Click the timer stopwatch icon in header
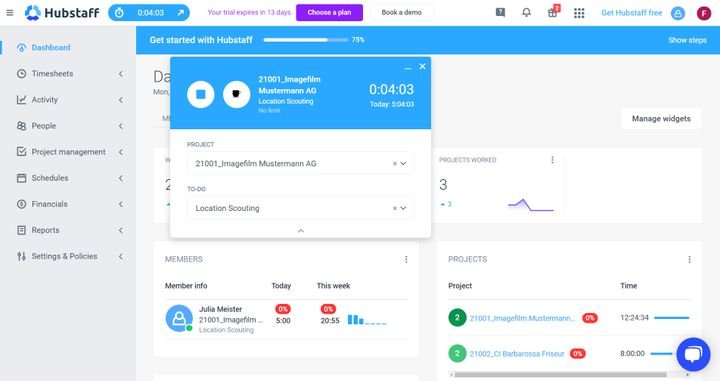Viewport: 720px width, 381px height. (119, 13)
